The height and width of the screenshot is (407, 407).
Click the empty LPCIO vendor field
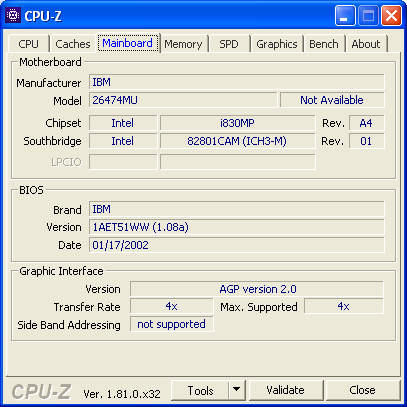[123, 162]
